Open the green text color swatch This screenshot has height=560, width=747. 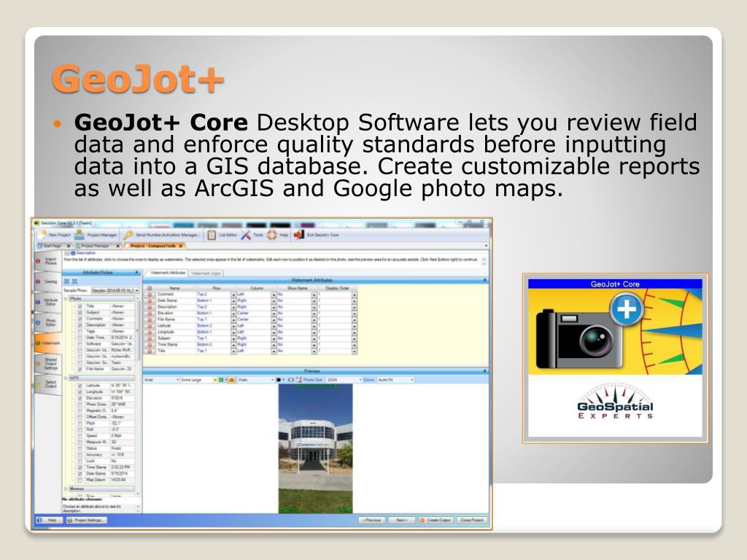(222, 380)
